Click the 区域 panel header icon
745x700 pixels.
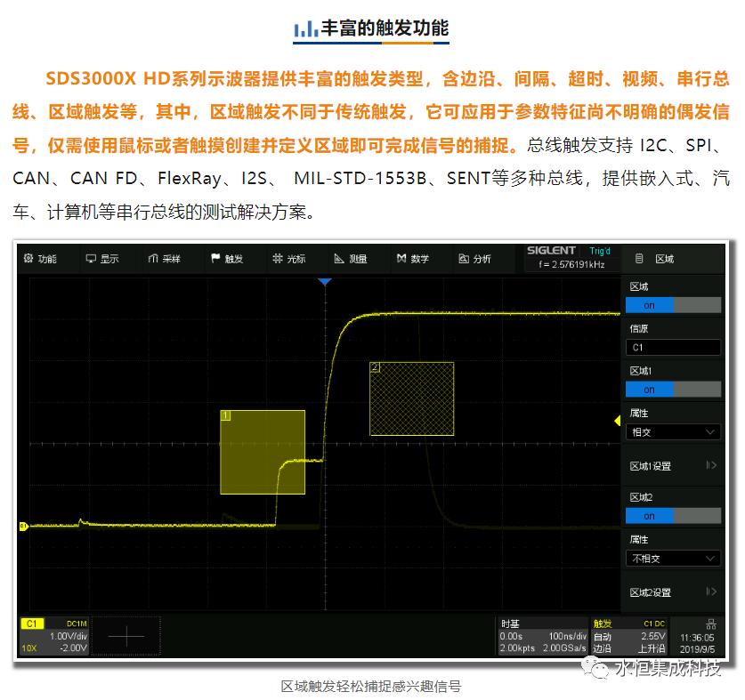639,259
